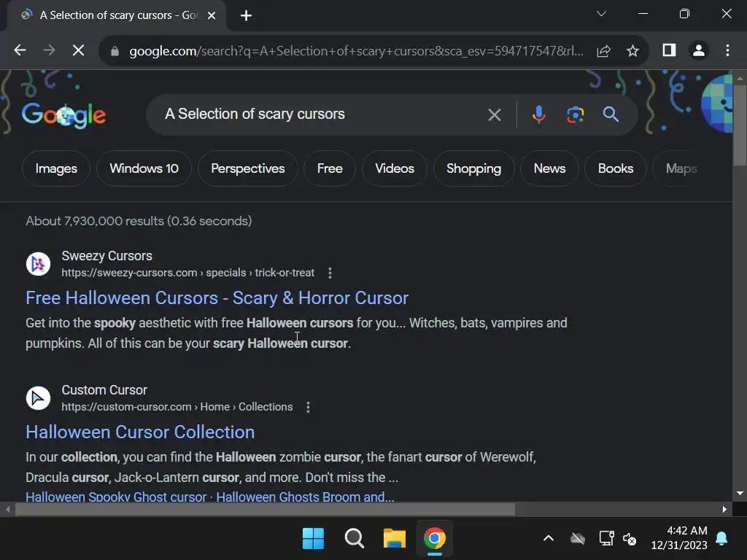Open the Chrome profile avatar
Viewport: 747px width, 560px height.
[x=698, y=50]
